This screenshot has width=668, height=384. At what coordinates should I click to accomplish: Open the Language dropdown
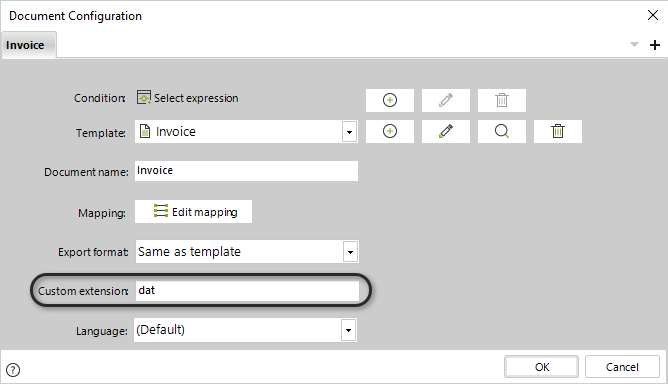(348, 330)
